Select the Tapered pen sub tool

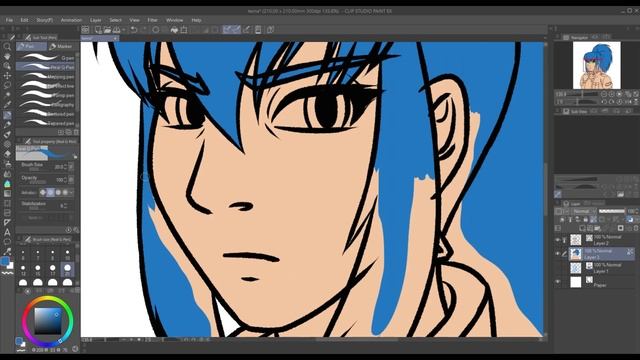(46, 123)
